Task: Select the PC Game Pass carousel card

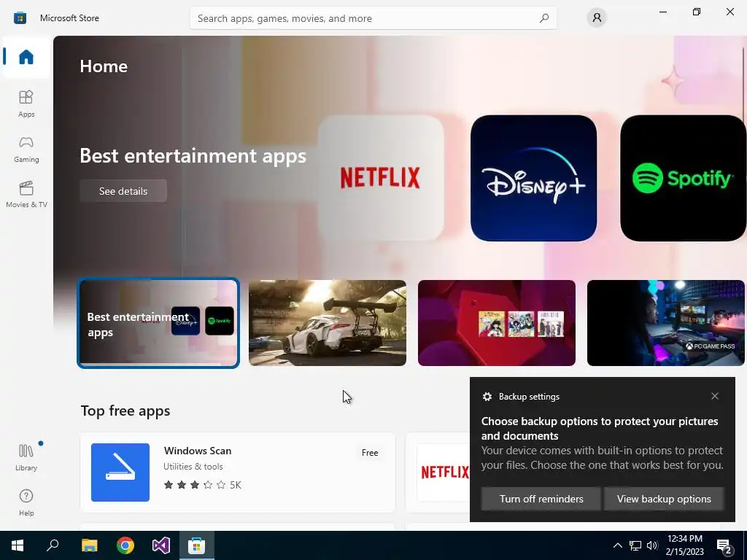Action: (665, 323)
